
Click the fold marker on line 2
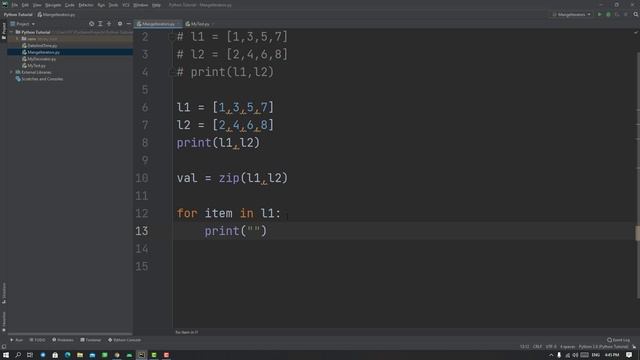click(172, 37)
